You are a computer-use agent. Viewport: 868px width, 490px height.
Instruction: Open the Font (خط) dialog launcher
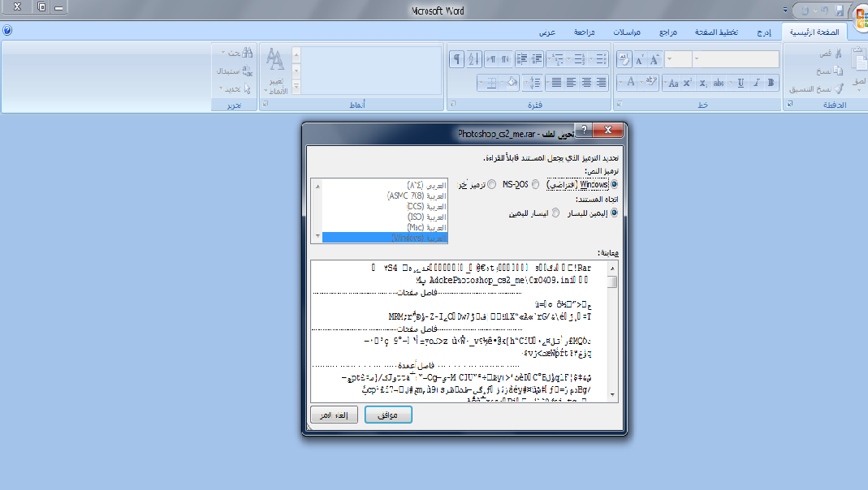[x=620, y=103]
